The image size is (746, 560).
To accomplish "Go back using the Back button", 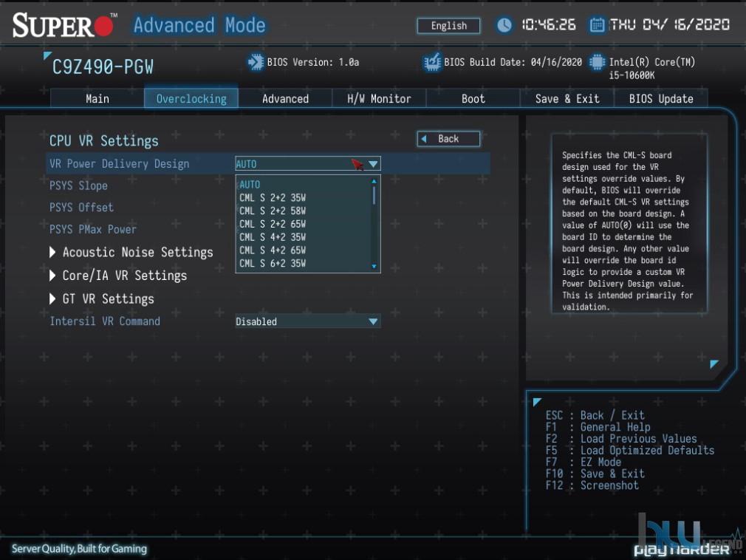I will (448, 139).
